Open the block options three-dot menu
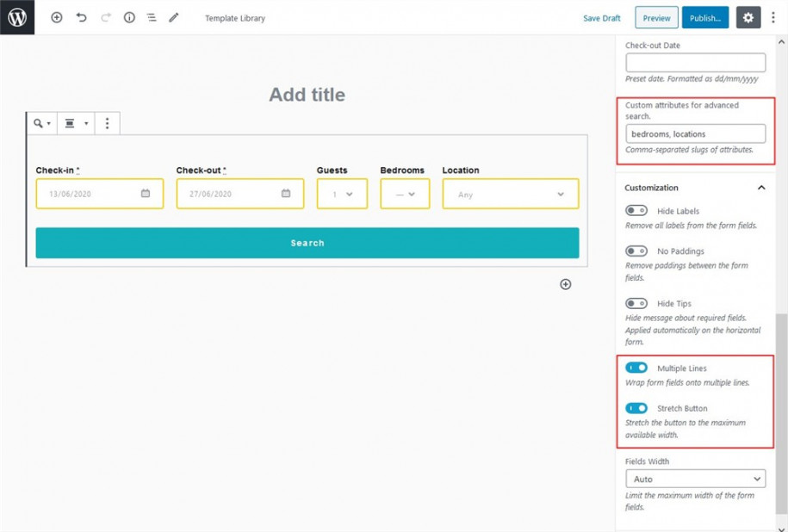 pyautogui.click(x=107, y=123)
